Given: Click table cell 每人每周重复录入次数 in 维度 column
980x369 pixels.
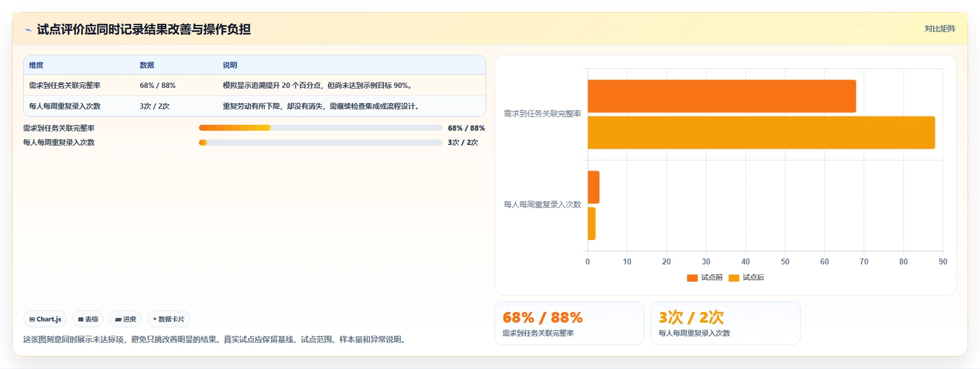Looking at the screenshot, I should click(x=65, y=106).
